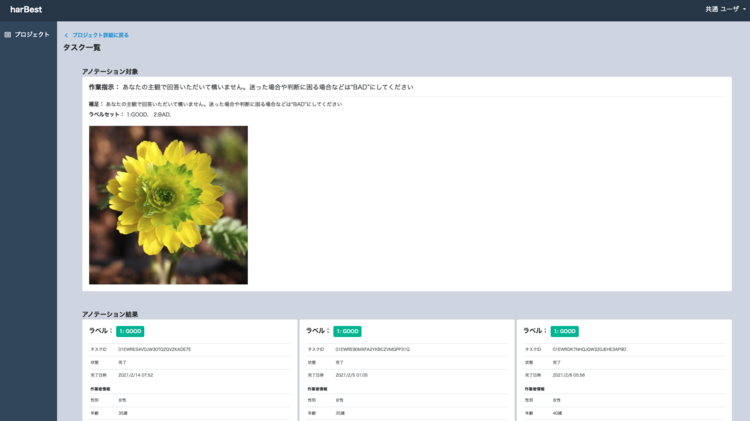Click GOOD badge on card dated 2021/2/6
This screenshot has height=421, width=750.
click(x=564, y=331)
